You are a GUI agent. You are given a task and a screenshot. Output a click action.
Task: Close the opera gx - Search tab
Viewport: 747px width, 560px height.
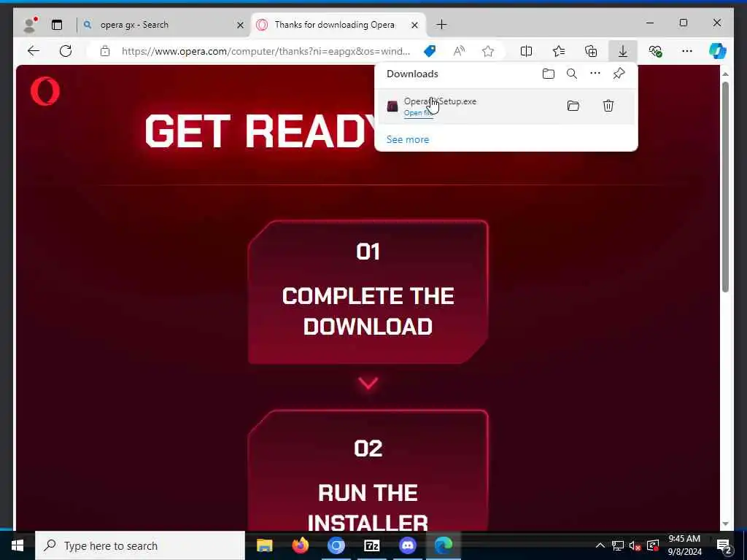pos(241,25)
